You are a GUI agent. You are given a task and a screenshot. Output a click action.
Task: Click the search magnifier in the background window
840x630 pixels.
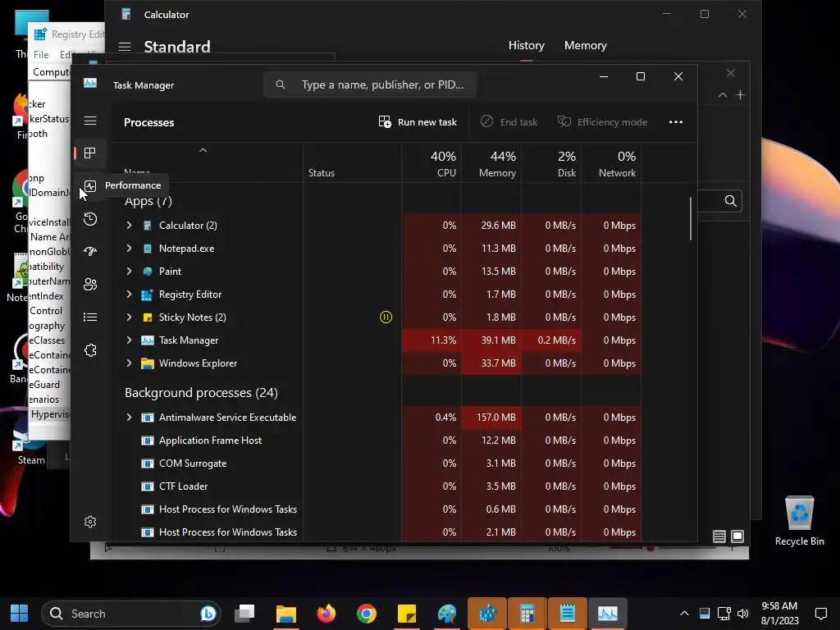point(730,201)
